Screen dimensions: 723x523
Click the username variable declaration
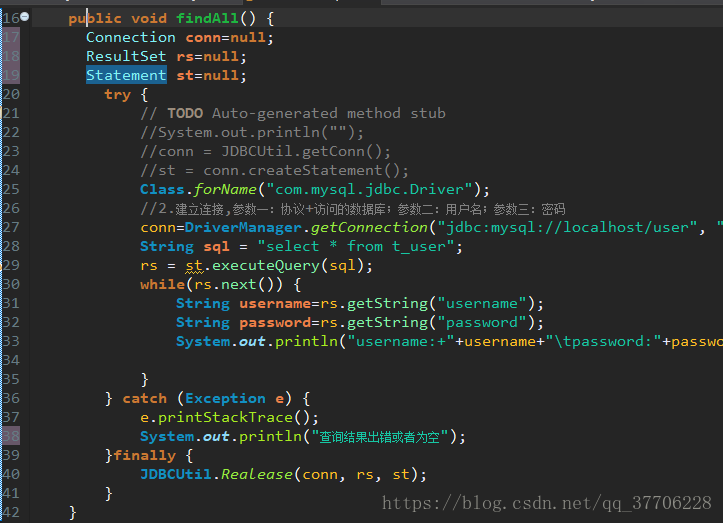click(275, 303)
